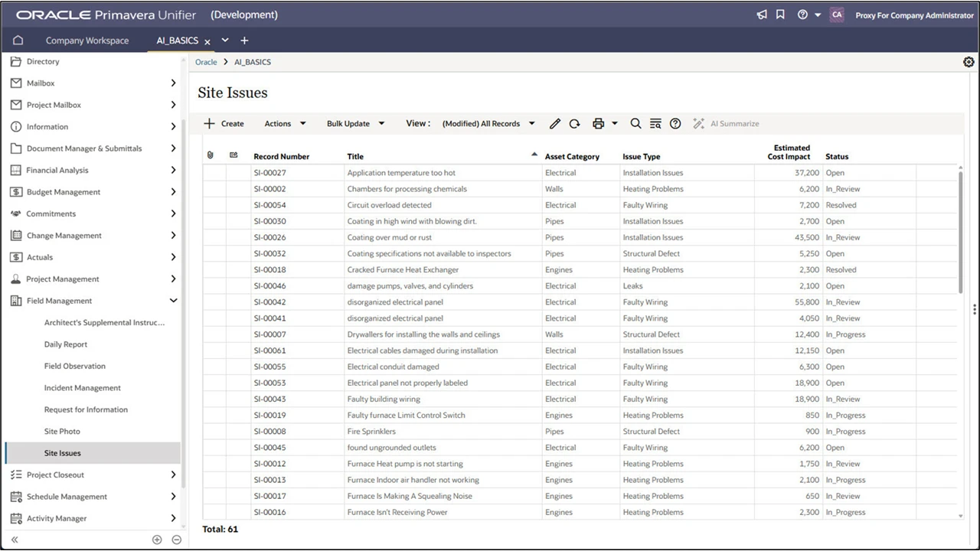
Task: Switch to the Company Workspace tab
Action: (87, 40)
